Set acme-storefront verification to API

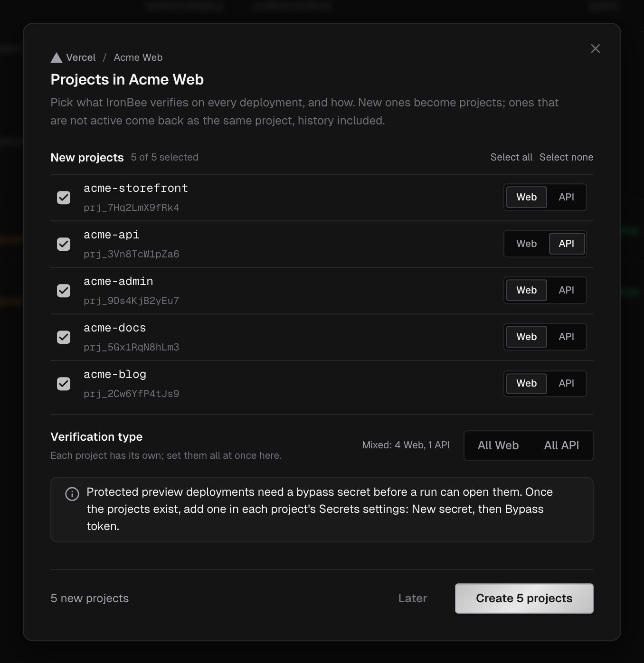click(x=566, y=197)
